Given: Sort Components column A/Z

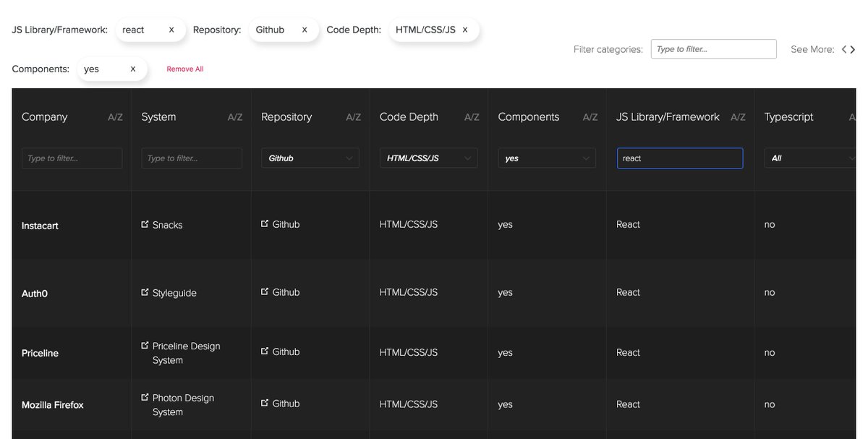Looking at the screenshot, I should pos(590,117).
